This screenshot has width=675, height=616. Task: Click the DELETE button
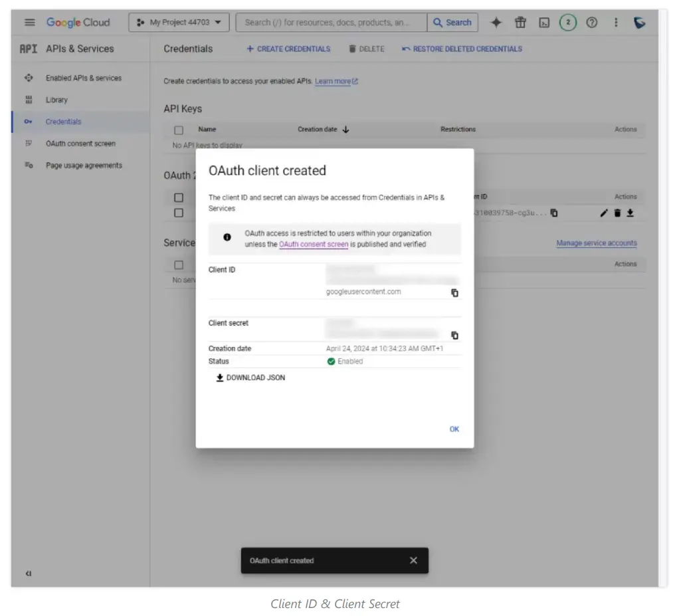click(x=366, y=49)
